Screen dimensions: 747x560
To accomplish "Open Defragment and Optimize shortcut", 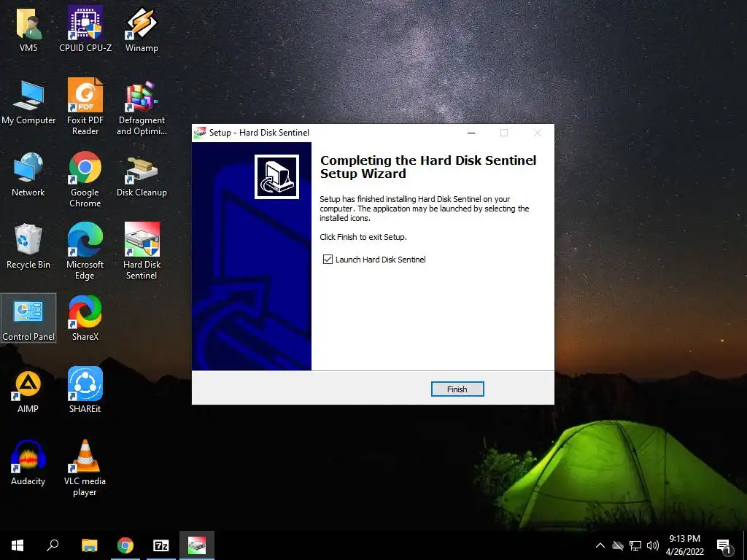I will tap(142, 108).
